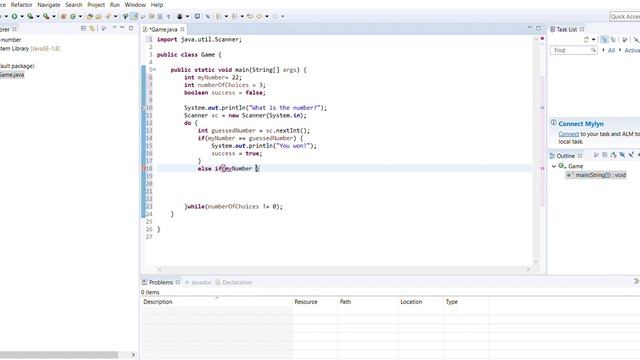Toggle the Categorized view icon in Task List
The width and height of the screenshot is (640, 360).
(604, 40)
